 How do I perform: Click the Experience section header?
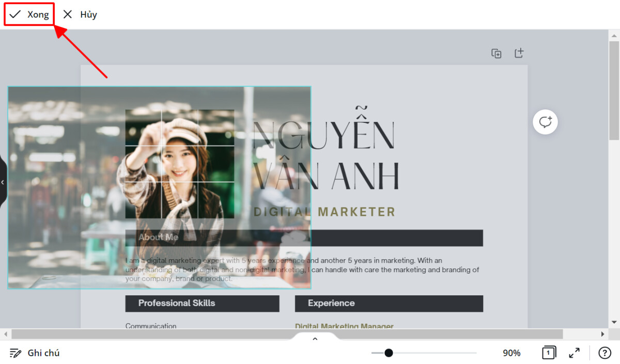pos(389,304)
